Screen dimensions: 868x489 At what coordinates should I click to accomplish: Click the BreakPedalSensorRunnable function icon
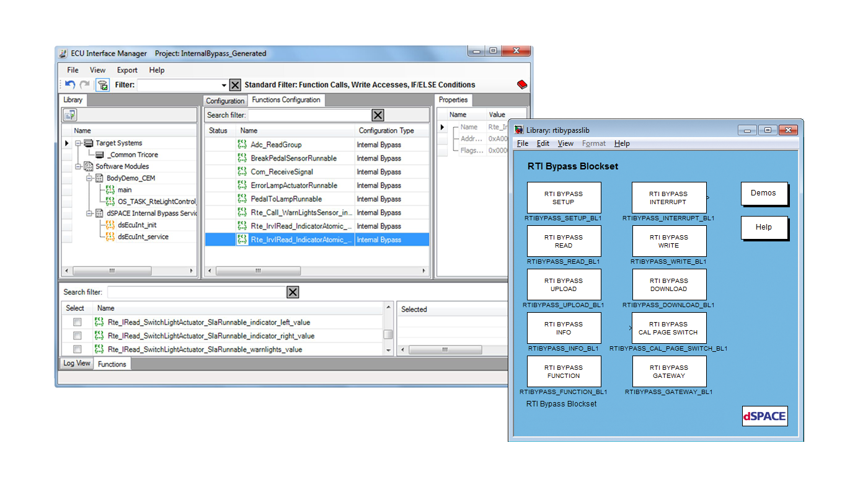tap(242, 158)
